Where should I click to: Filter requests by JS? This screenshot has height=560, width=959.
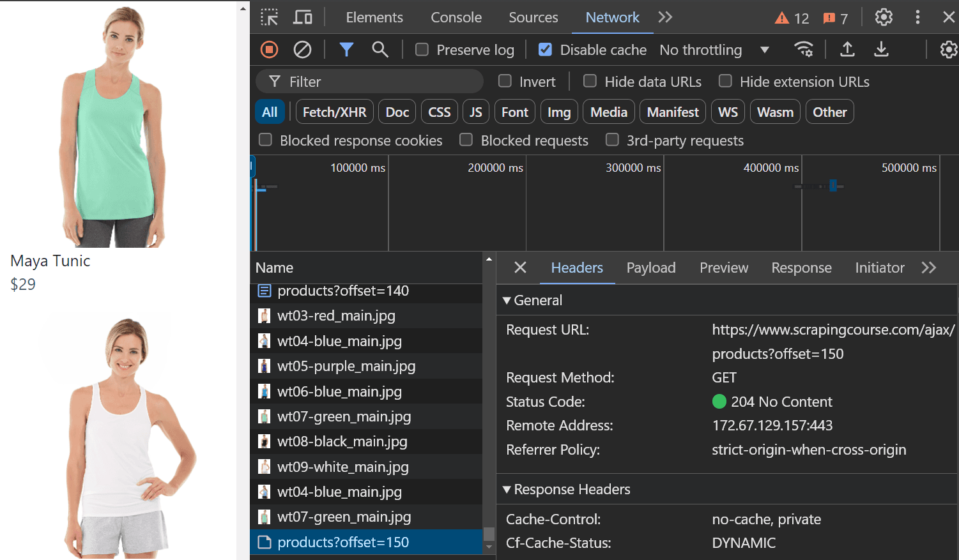(476, 112)
